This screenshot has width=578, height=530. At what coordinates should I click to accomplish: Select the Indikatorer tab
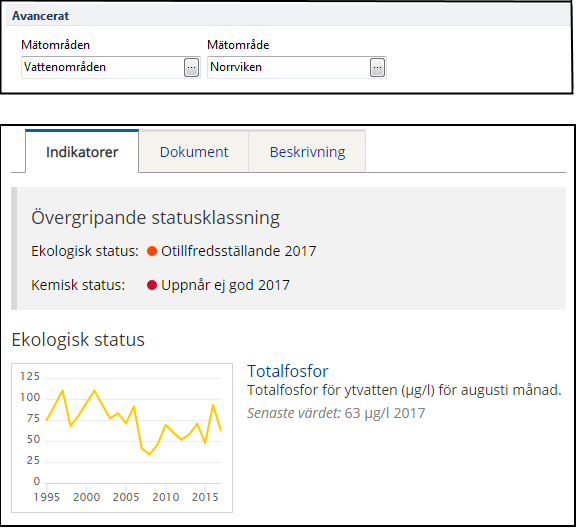(82, 151)
